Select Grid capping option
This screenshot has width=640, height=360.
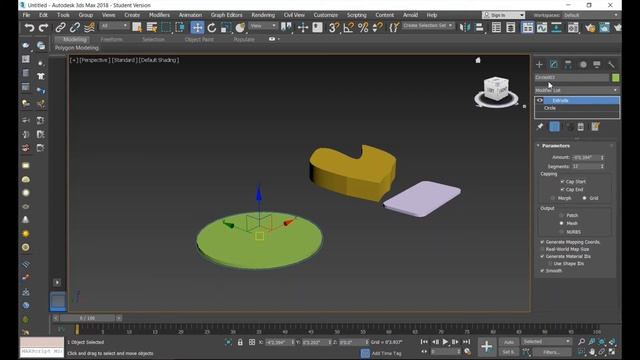point(584,198)
